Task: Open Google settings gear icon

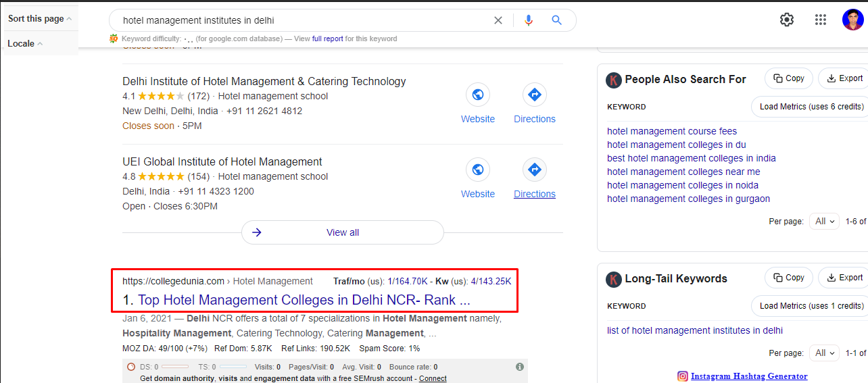Action: (786, 20)
